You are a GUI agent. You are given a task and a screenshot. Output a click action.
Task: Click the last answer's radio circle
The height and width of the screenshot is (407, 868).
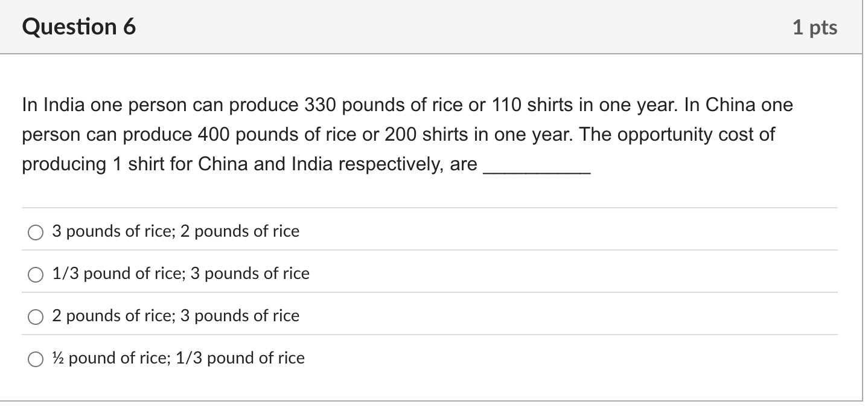[35, 358]
